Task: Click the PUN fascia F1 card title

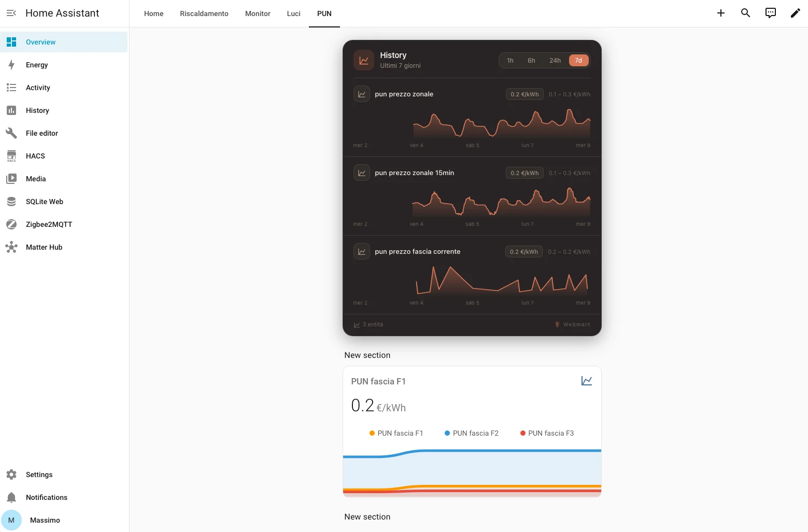Action: click(x=378, y=381)
